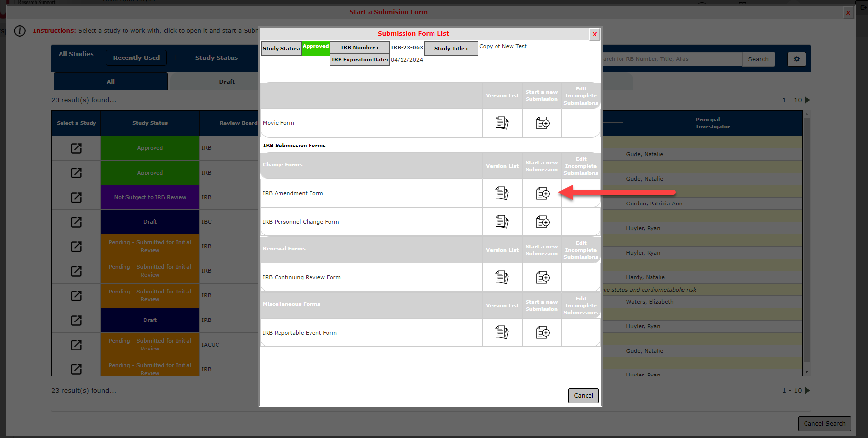Open Version List for IRB Amendment Form
This screenshot has height=438, width=868.
pos(502,193)
